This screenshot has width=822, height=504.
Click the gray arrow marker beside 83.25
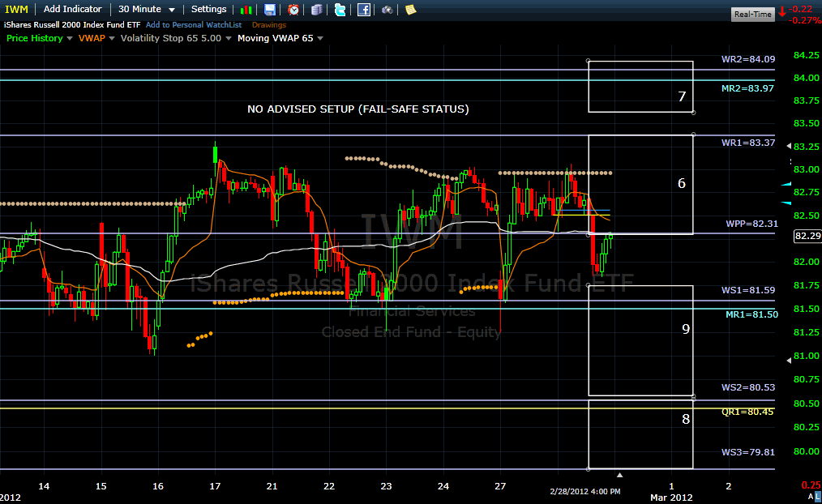click(x=790, y=146)
